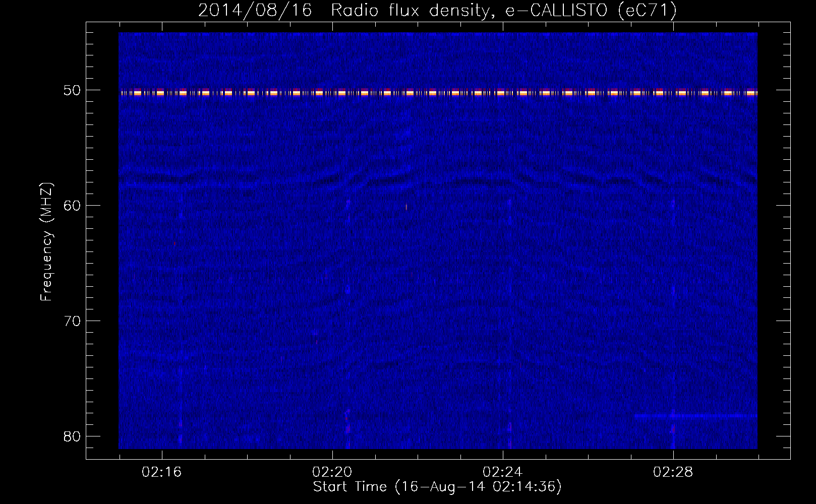This screenshot has width=816, height=504.
Task: Click the 02:28 time tick label
Action: pyautogui.click(x=673, y=472)
